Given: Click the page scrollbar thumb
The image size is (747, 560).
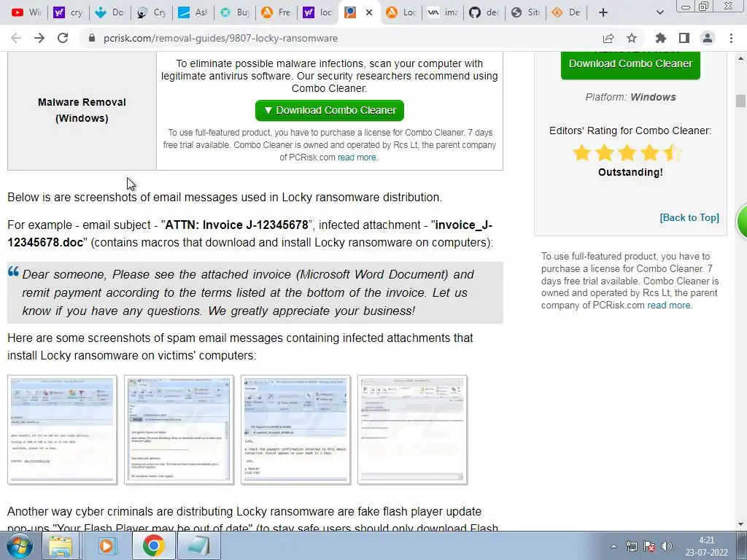Looking at the screenshot, I should tap(740, 101).
